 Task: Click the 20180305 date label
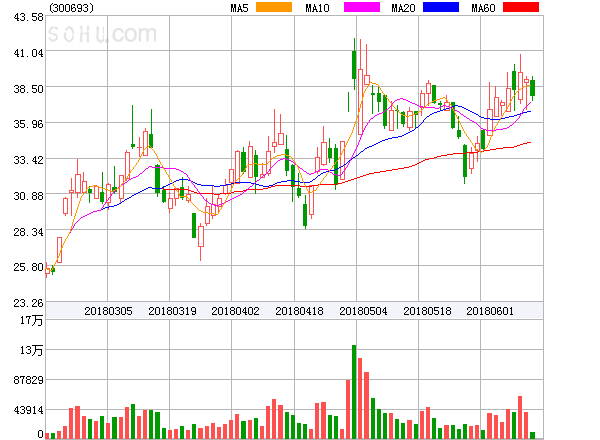click(x=108, y=311)
